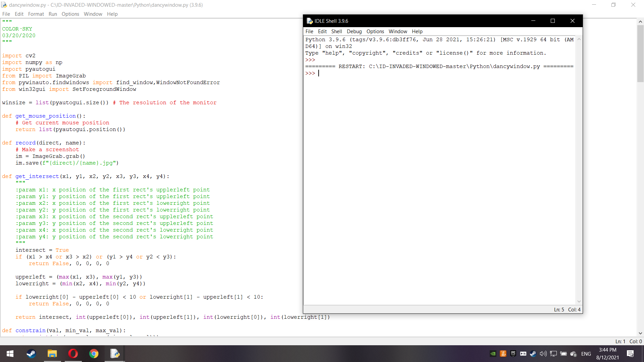This screenshot has height=362, width=644.
Task: Open Opera browser from the taskbar
Action: 73,354
